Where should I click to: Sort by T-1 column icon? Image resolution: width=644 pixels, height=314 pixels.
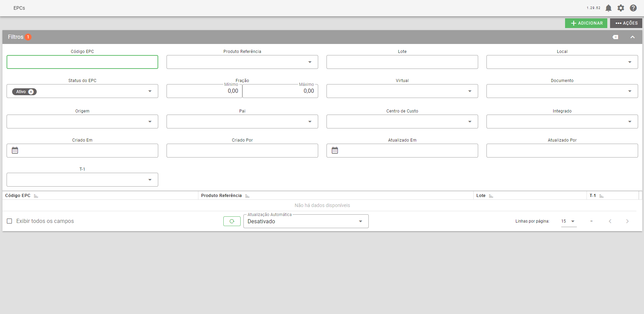[x=601, y=196]
